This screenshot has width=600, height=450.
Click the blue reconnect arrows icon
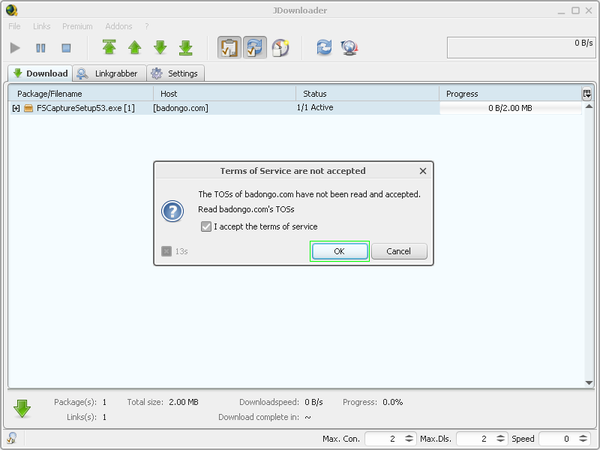(324, 47)
